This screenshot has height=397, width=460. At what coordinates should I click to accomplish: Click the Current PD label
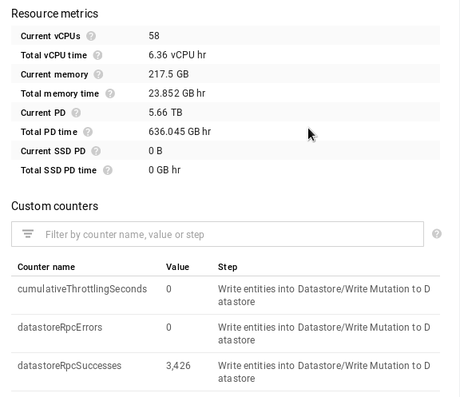tap(43, 113)
